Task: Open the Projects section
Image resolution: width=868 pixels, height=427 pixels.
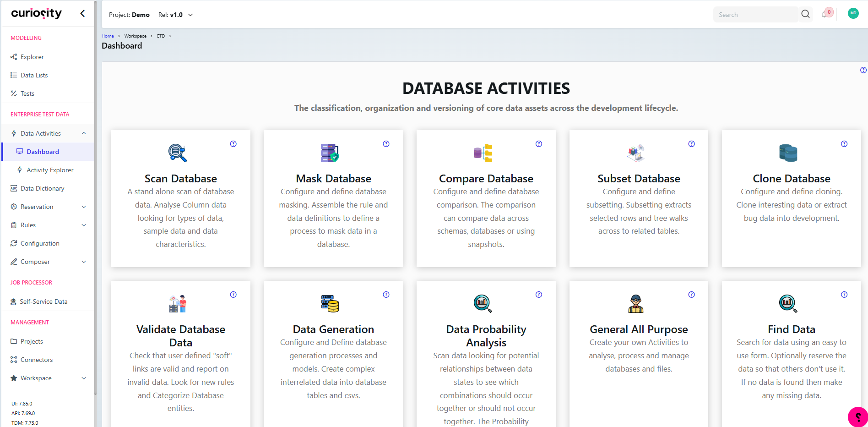Action: (32, 341)
